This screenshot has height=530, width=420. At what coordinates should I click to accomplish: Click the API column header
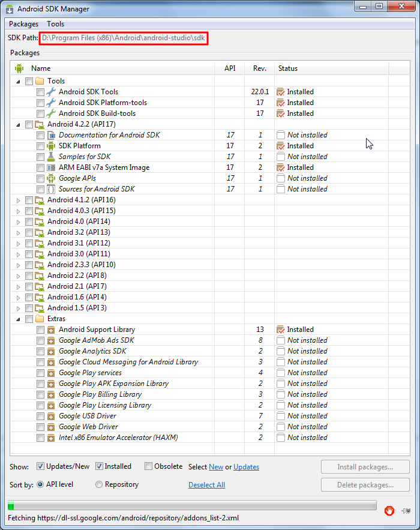(230, 68)
